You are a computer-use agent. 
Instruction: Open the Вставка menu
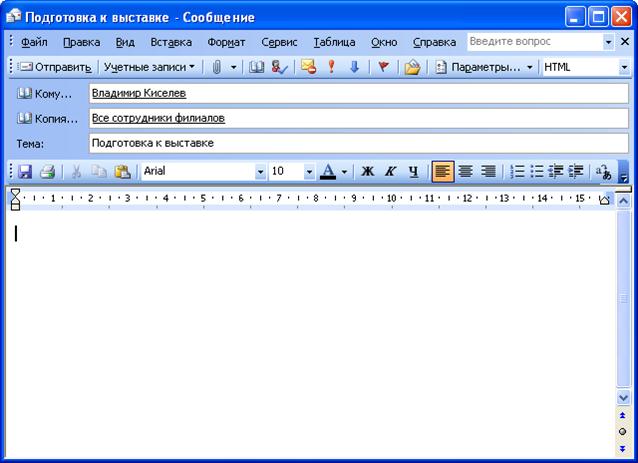[x=171, y=42]
